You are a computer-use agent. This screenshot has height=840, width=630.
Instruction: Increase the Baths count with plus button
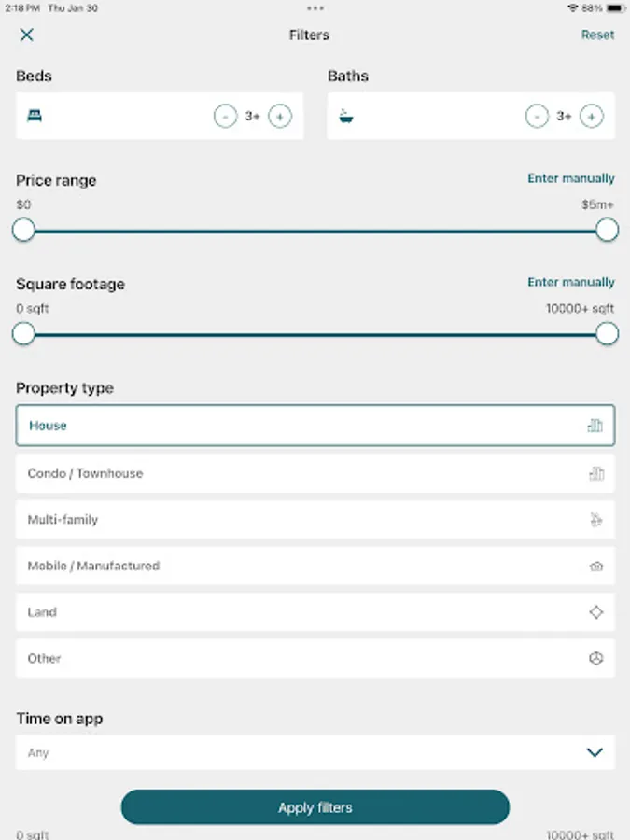click(x=591, y=116)
